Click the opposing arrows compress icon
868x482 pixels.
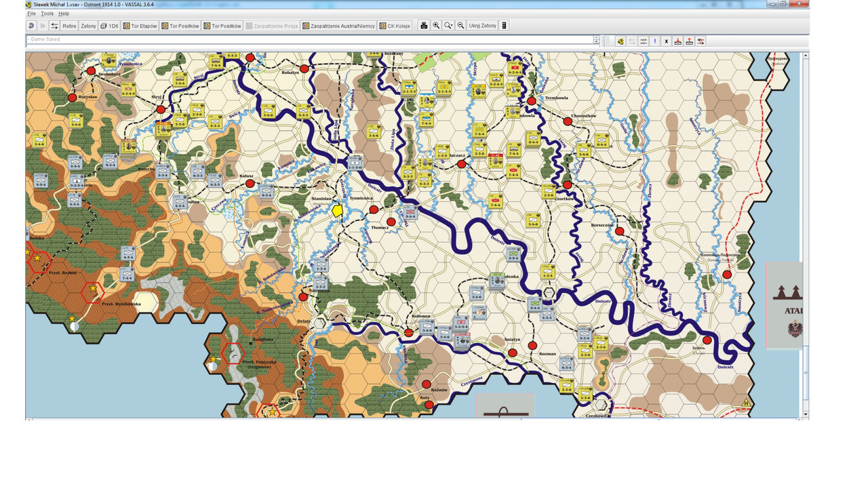[644, 41]
